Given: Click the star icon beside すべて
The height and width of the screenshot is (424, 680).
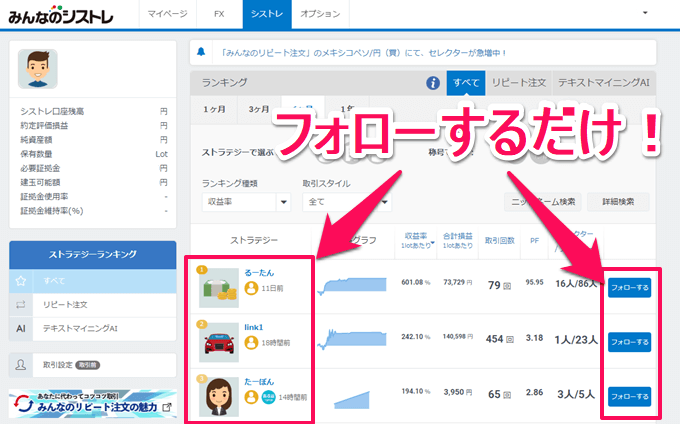Looking at the screenshot, I should point(20,281).
